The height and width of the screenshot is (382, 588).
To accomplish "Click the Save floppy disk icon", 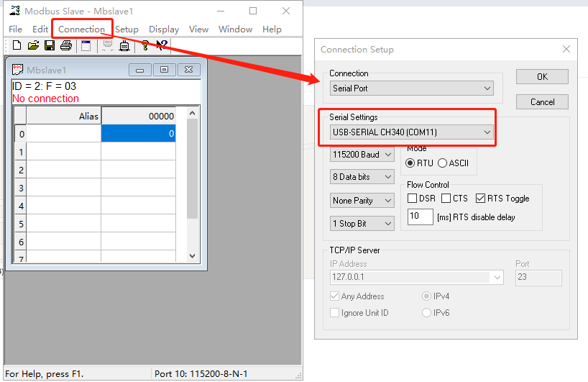I will pos(50,46).
